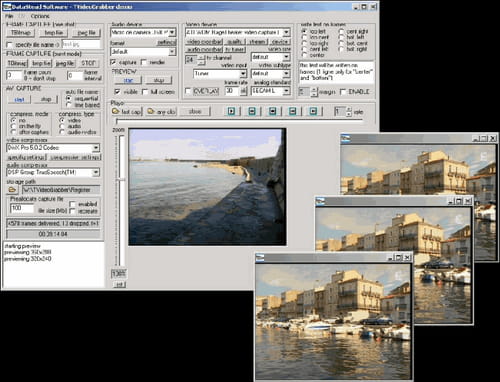Expand the video device dropdown
The image size is (500, 382).
286,33
